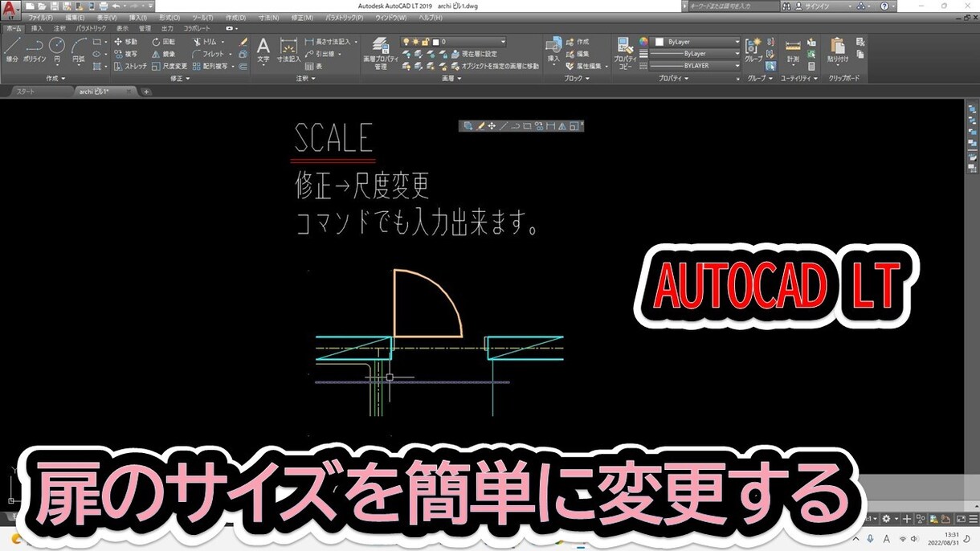Click ブロック 作成 (Create block)
This screenshot has height=551, width=980.
click(577, 42)
